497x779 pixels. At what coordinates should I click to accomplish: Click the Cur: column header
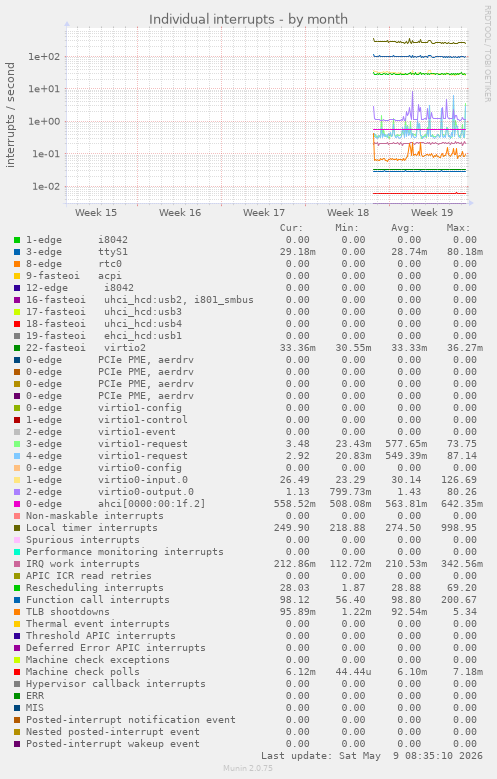[291, 228]
